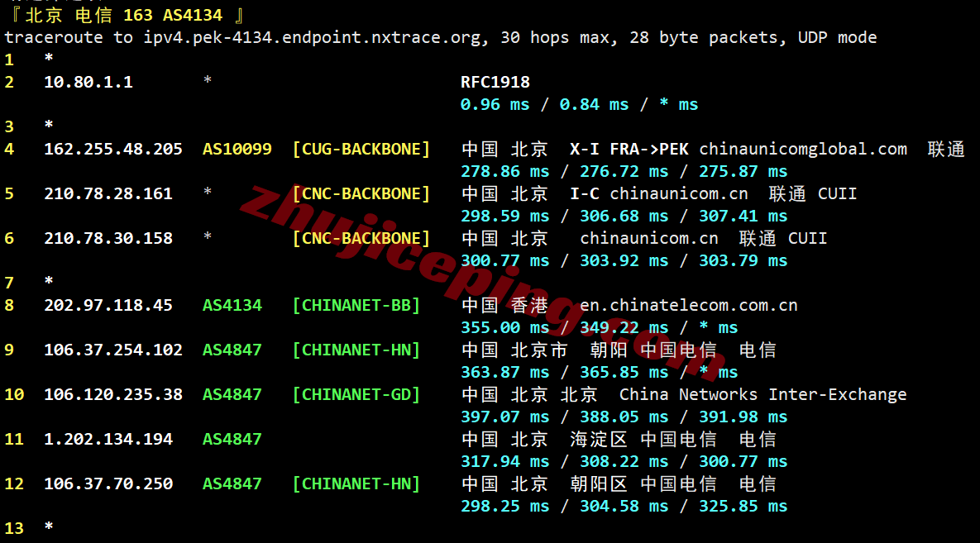
Task: Click AS4134 on hop 8
Action: (x=232, y=306)
